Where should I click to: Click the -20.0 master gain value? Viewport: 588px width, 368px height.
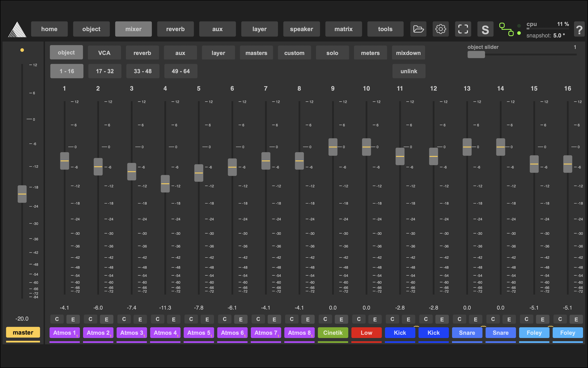[x=22, y=319]
